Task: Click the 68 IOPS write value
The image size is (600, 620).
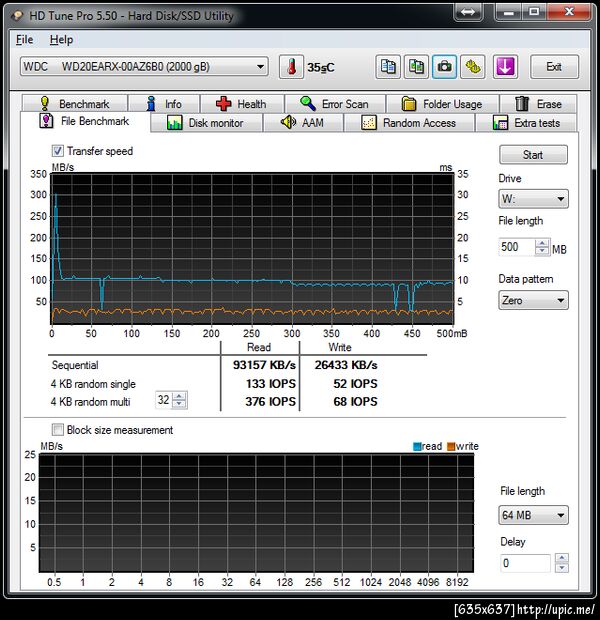Action: pos(355,402)
